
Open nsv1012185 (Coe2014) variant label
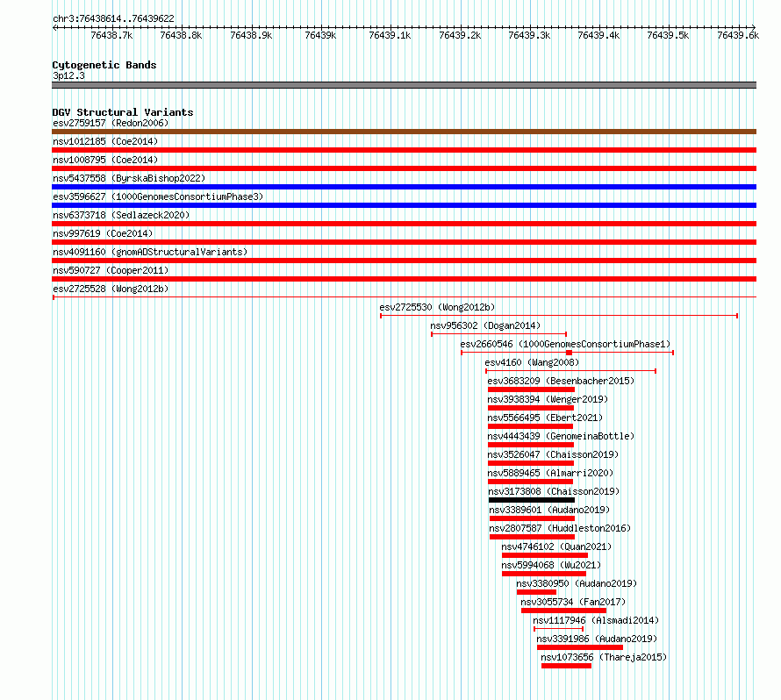105,141
